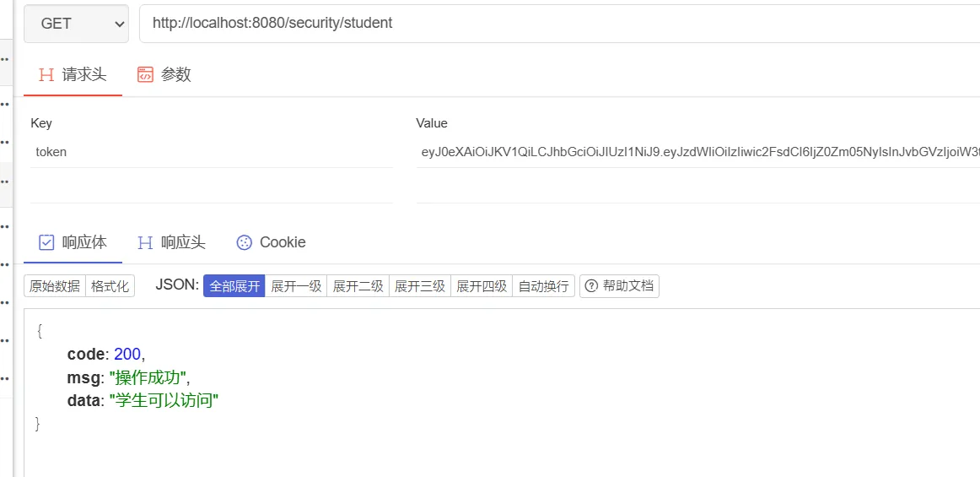Open the Cookie tab
980x477 pixels.
coord(271,242)
